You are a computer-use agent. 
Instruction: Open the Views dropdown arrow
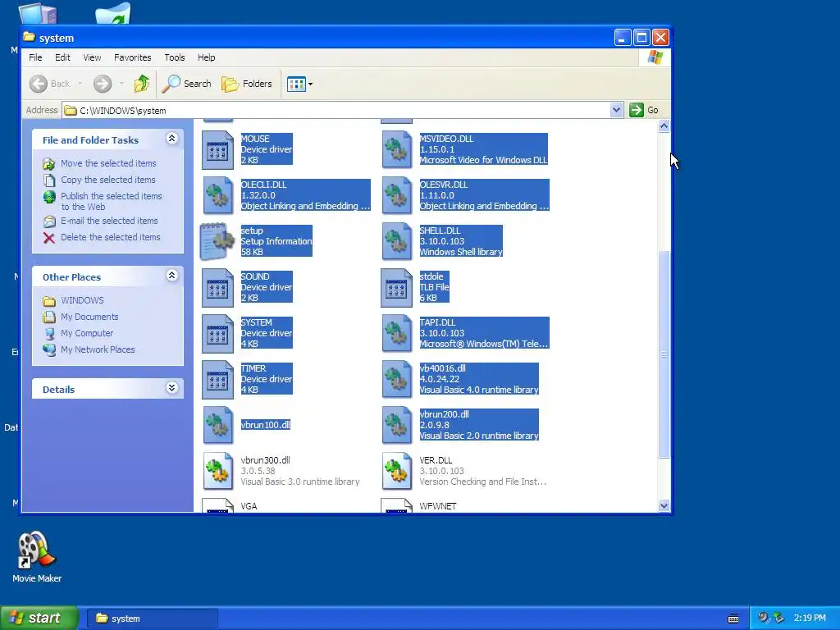tap(310, 84)
